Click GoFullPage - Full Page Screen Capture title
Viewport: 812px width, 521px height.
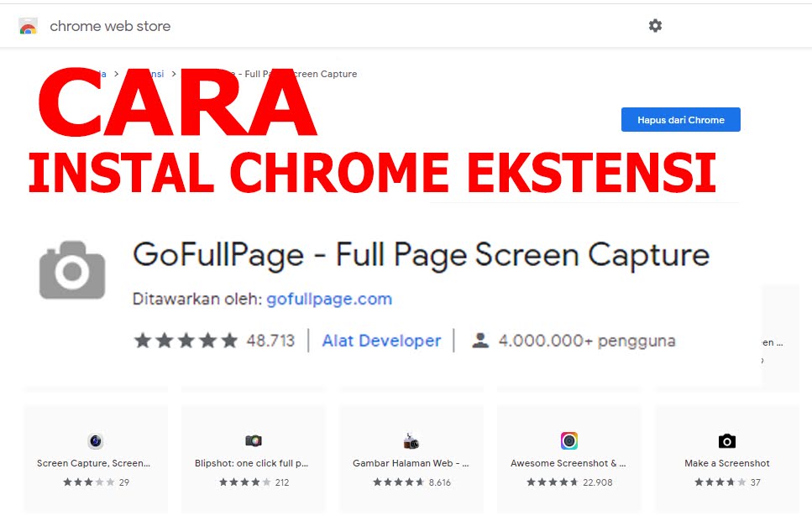[421, 255]
